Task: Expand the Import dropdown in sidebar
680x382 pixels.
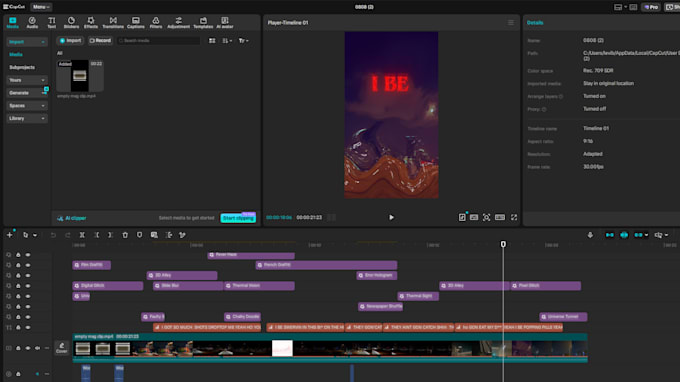Action: point(27,42)
